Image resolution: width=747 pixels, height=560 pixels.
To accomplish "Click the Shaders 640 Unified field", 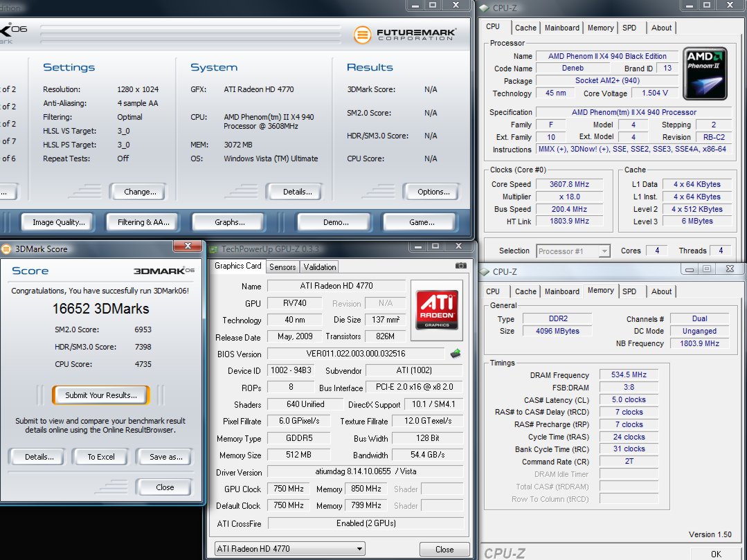I will [x=305, y=404].
